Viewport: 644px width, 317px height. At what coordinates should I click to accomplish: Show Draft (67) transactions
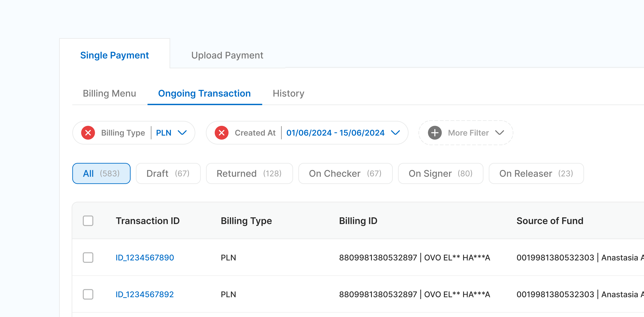tap(168, 174)
